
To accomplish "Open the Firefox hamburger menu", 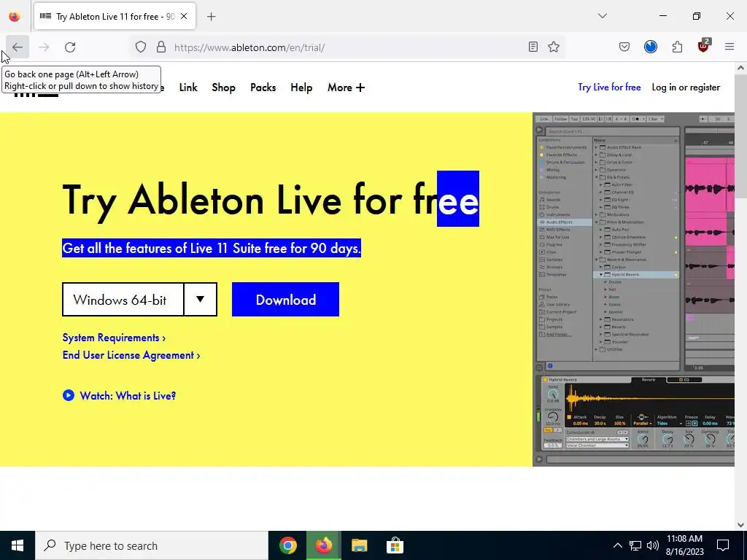I will pyautogui.click(x=729, y=47).
